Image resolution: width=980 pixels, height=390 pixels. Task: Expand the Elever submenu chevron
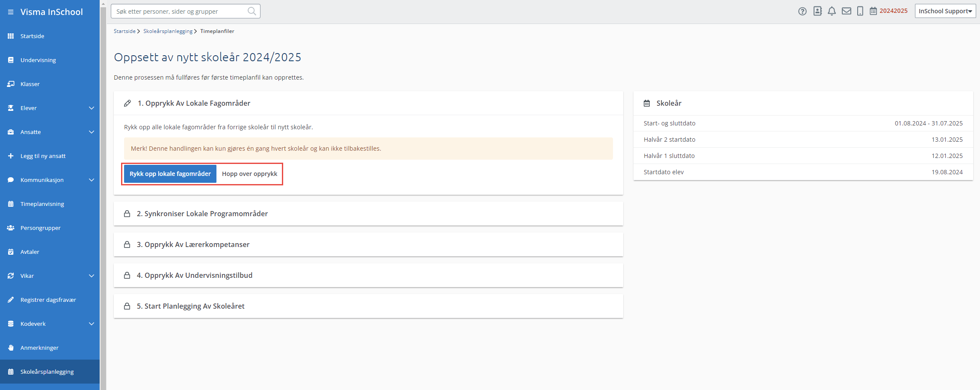(x=91, y=108)
